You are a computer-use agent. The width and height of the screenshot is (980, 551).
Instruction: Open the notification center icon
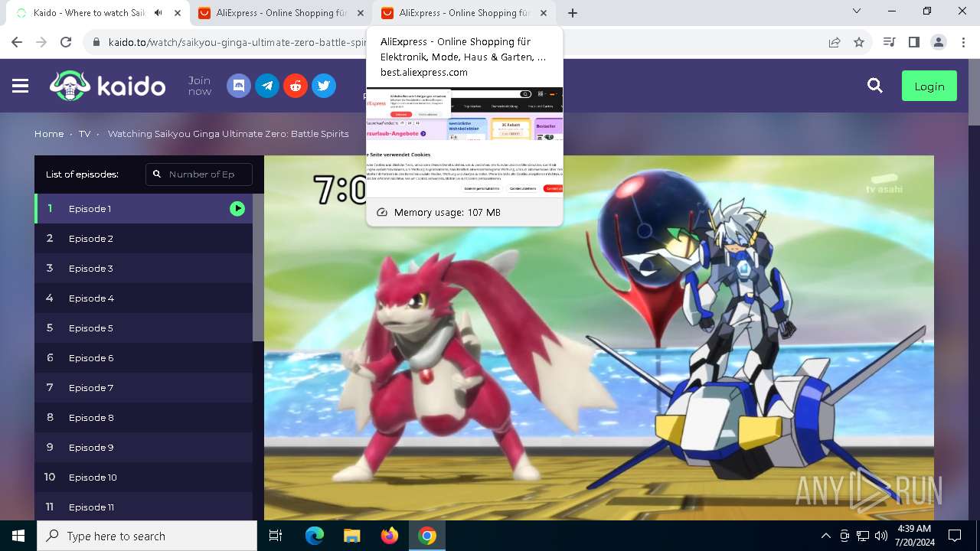[x=955, y=536]
